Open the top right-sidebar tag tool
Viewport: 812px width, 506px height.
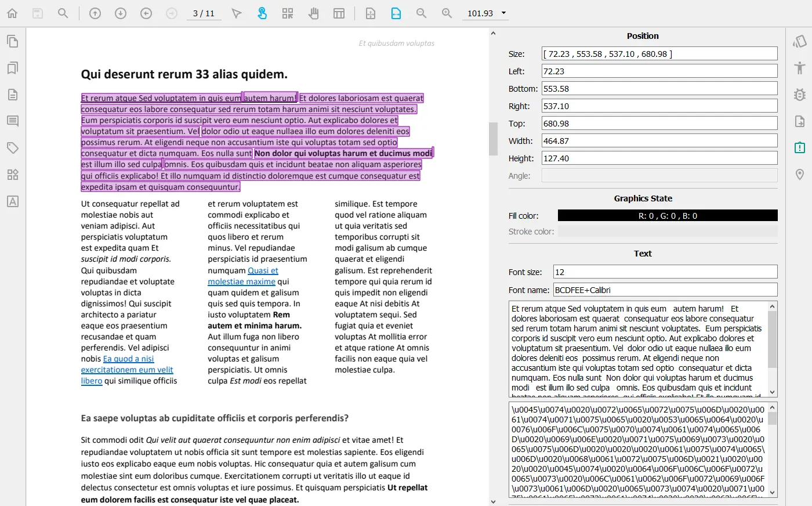pyautogui.click(x=800, y=41)
